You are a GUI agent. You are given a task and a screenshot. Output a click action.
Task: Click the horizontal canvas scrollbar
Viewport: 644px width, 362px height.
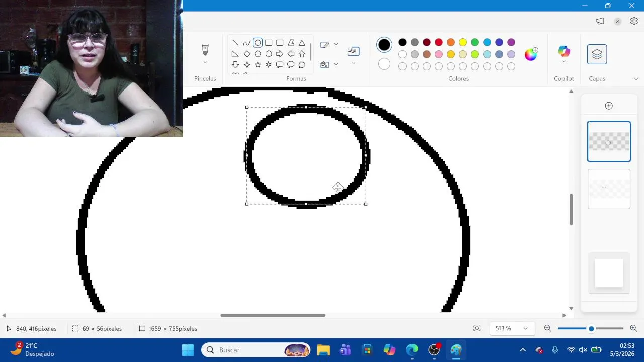pos(273,315)
